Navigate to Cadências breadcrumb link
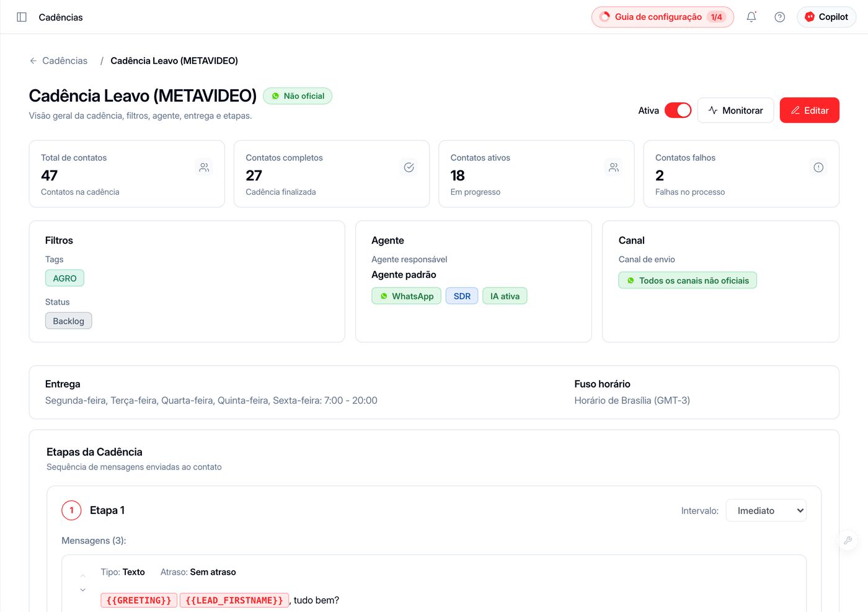Screen dimensions: 868x612 point(64,61)
